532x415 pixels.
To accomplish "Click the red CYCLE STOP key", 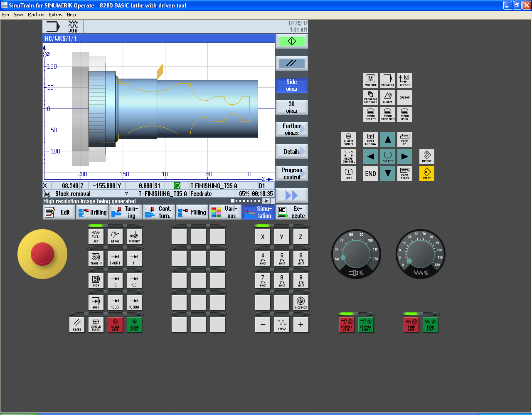I will pyautogui.click(x=115, y=325).
